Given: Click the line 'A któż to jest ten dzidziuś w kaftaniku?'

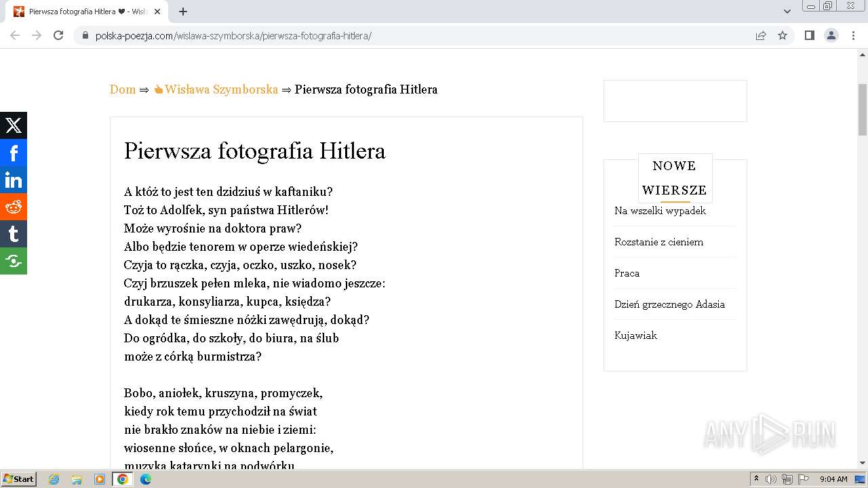Looking at the screenshot, I should click(229, 192).
